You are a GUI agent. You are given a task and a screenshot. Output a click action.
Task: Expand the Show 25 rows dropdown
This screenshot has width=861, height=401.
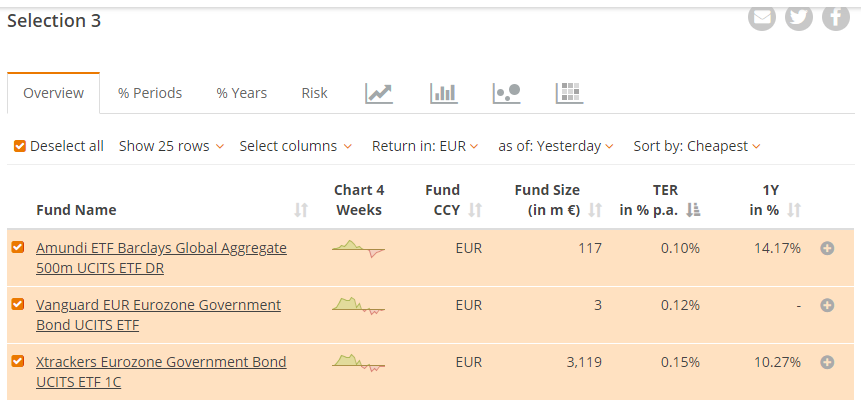pos(171,146)
